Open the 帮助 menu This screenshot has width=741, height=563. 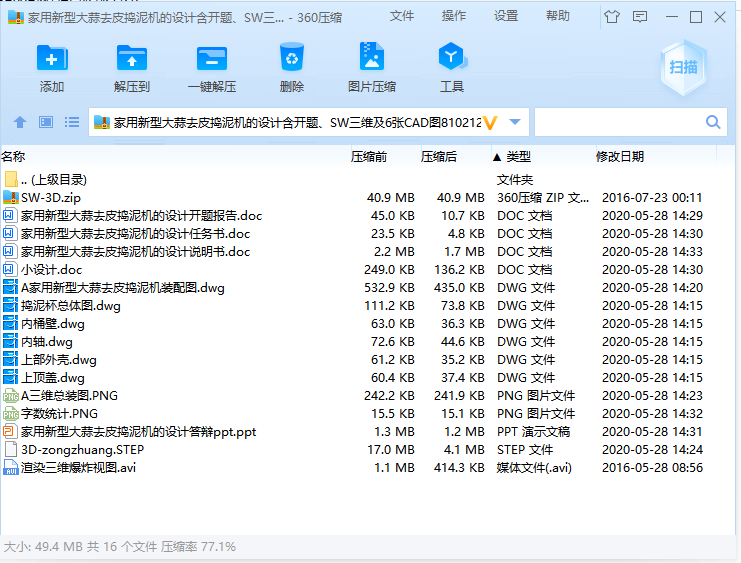[x=558, y=16]
